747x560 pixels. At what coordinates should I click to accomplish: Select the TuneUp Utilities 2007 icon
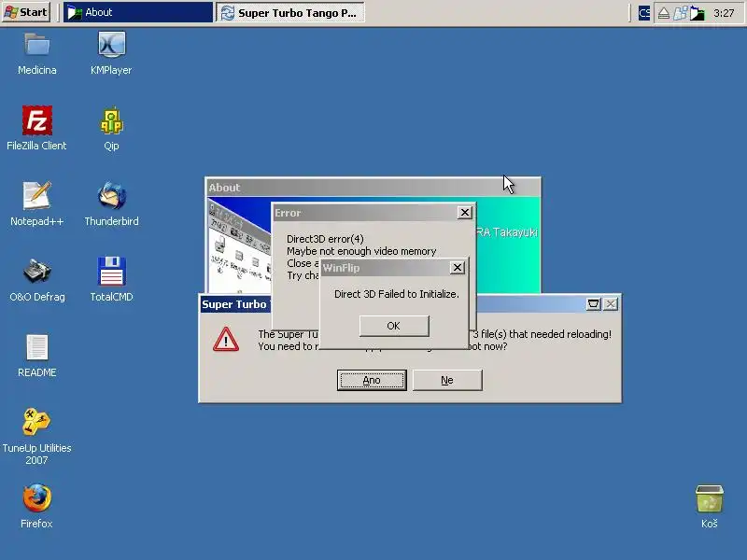point(36,422)
